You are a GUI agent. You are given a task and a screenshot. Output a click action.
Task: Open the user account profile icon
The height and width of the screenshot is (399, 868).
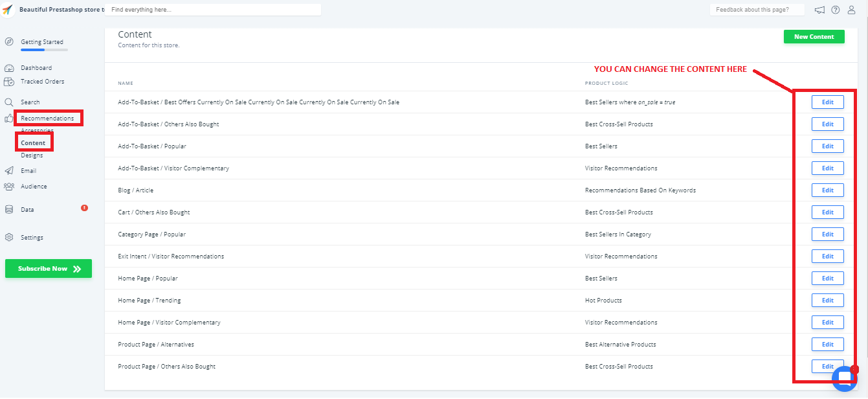(852, 10)
